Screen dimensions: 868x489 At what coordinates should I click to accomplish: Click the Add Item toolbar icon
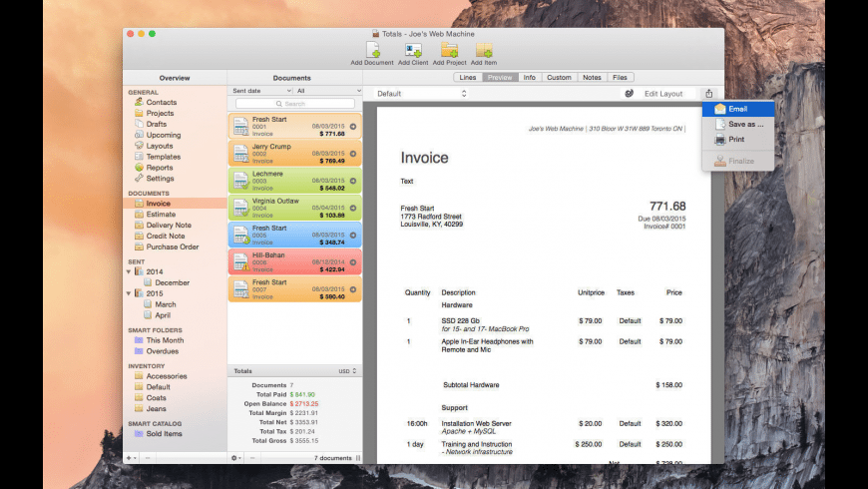(484, 50)
